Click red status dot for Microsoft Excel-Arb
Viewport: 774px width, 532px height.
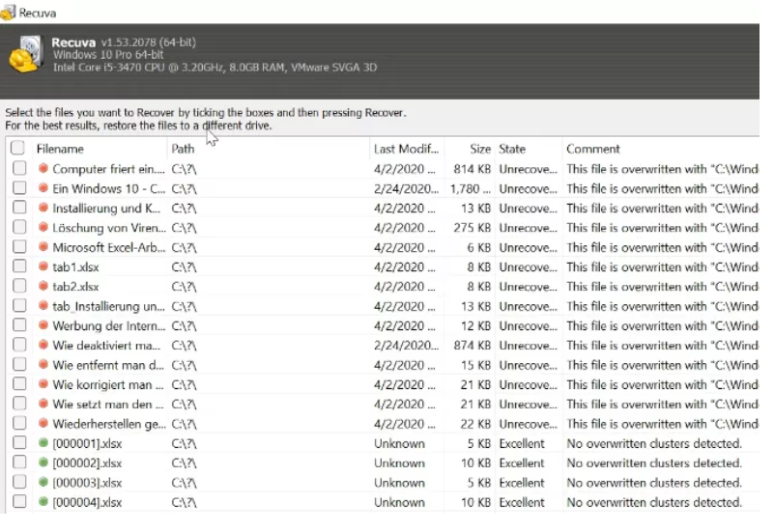tap(43, 247)
